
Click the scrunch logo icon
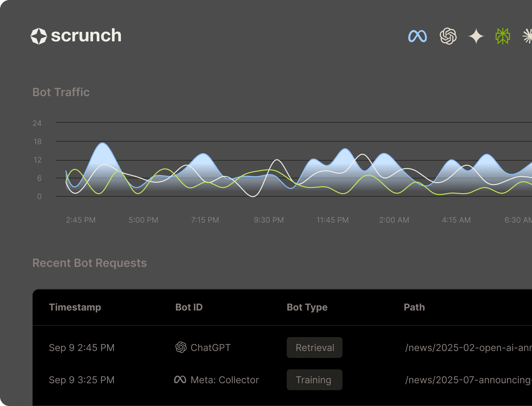(x=39, y=36)
